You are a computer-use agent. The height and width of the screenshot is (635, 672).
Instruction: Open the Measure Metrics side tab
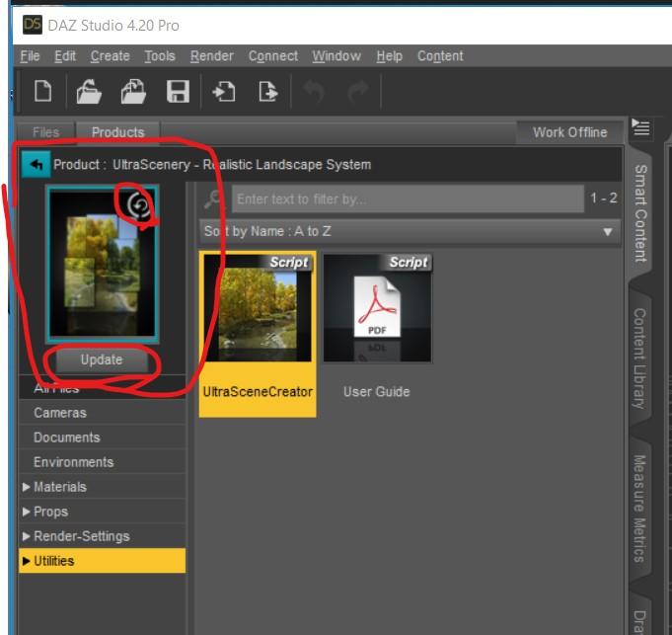[x=639, y=508]
